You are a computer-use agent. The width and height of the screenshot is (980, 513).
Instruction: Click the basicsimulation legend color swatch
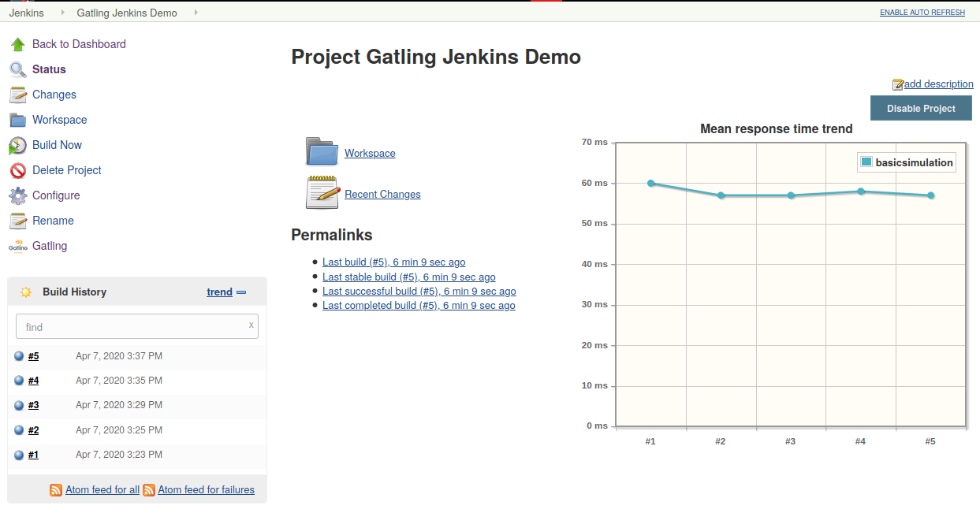coord(866,162)
